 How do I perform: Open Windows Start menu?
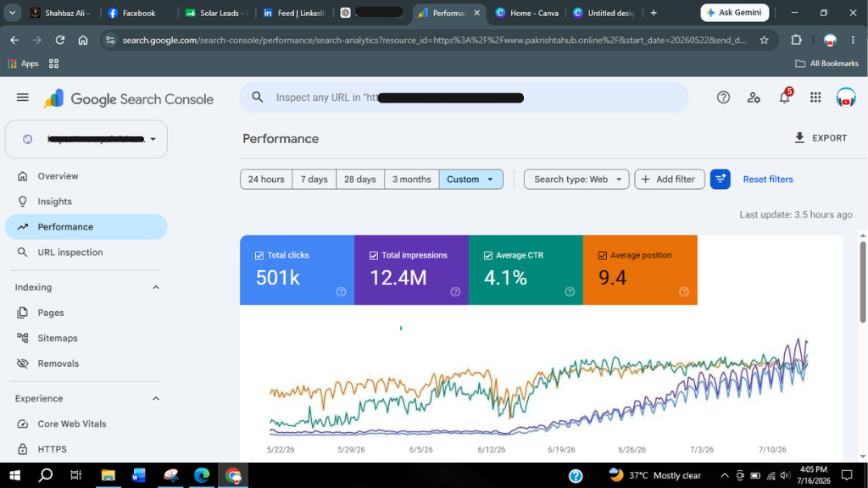(x=15, y=475)
